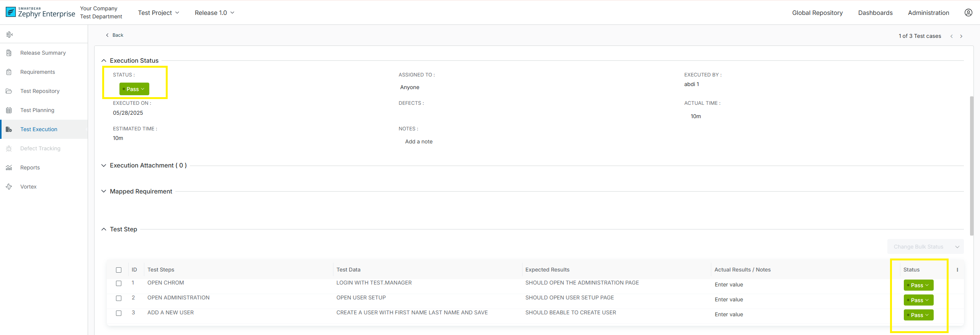The width and height of the screenshot is (980, 335).
Task: Click the Test Steps column header
Action: (x=161, y=270)
